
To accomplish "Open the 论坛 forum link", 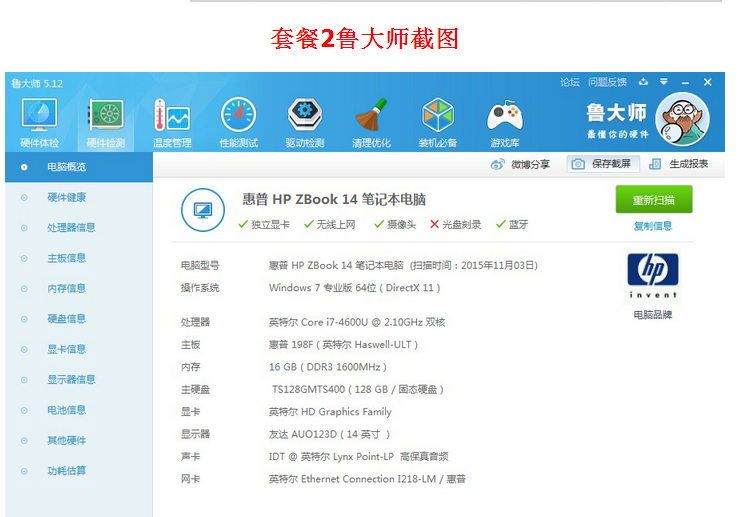I will point(570,82).
